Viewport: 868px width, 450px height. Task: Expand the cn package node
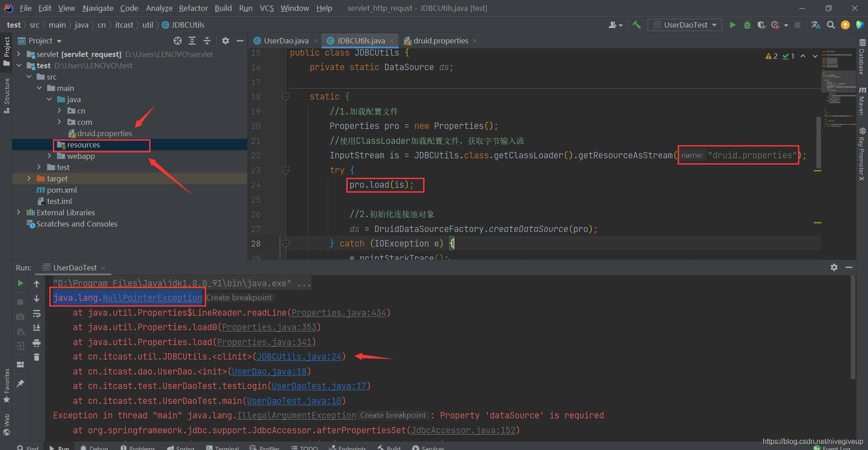pos(59,110)
